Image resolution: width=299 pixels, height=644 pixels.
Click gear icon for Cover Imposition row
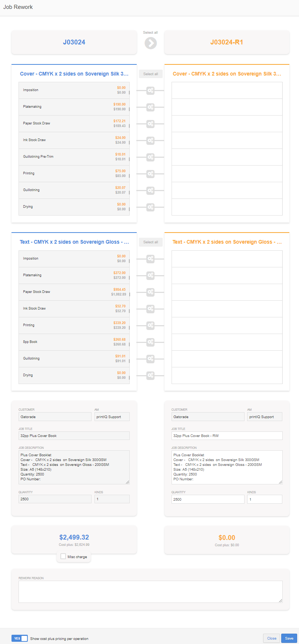pos(150,90)
